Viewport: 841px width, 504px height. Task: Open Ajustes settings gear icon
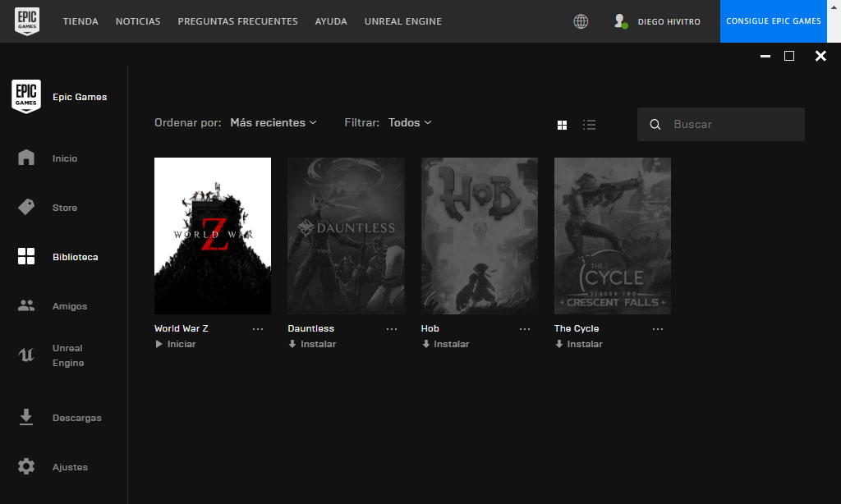25,466
